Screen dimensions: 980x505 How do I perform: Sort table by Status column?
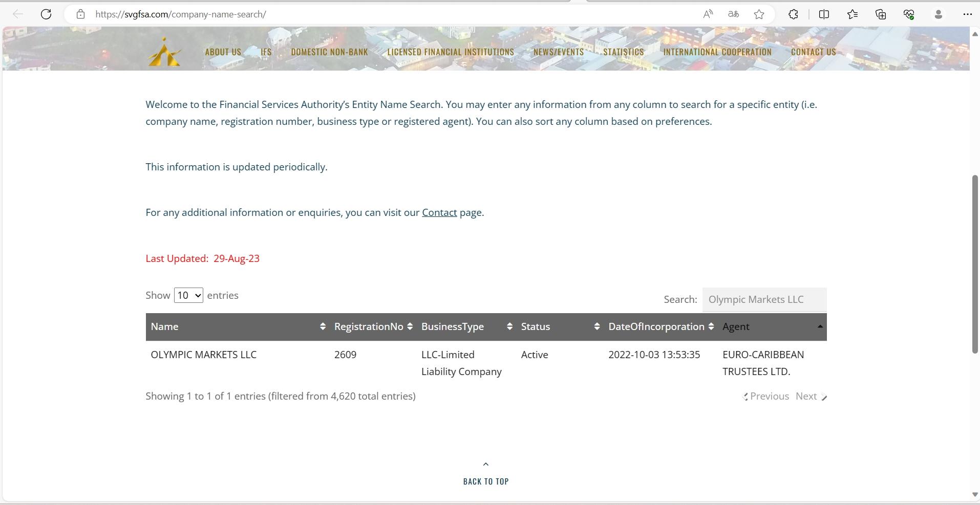(x=597, y=326)
